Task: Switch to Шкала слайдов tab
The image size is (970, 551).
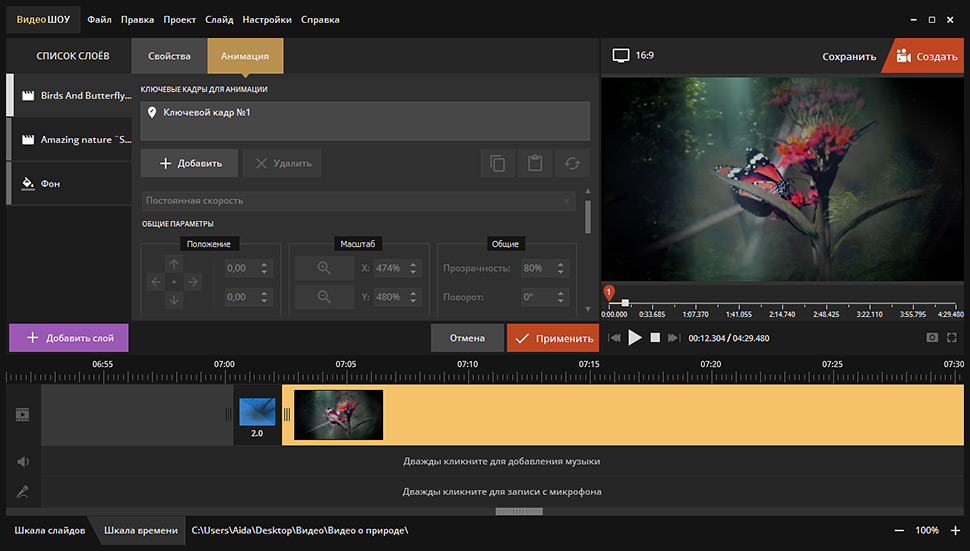Action: coord(49,531)
